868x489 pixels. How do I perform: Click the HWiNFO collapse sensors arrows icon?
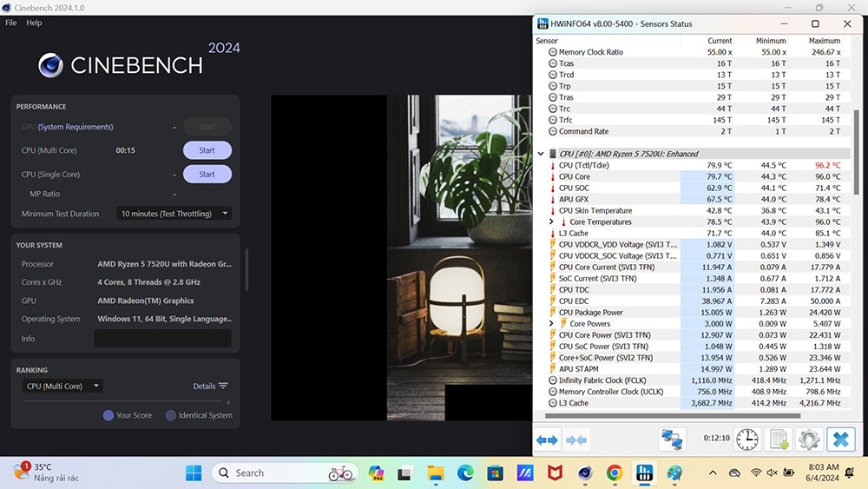(x=576, y=440)
